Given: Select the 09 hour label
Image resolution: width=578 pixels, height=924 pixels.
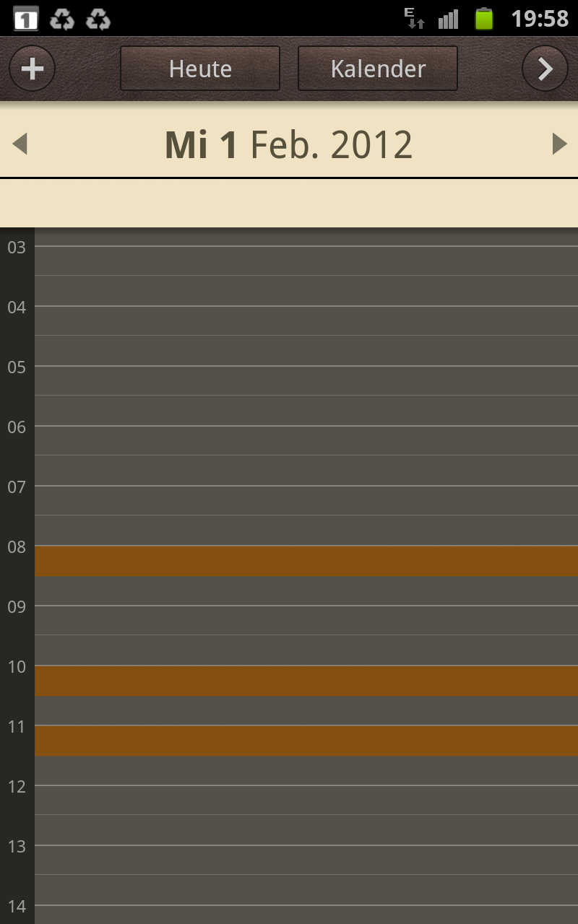Looking at the screenshot, I should pos(17,607).
